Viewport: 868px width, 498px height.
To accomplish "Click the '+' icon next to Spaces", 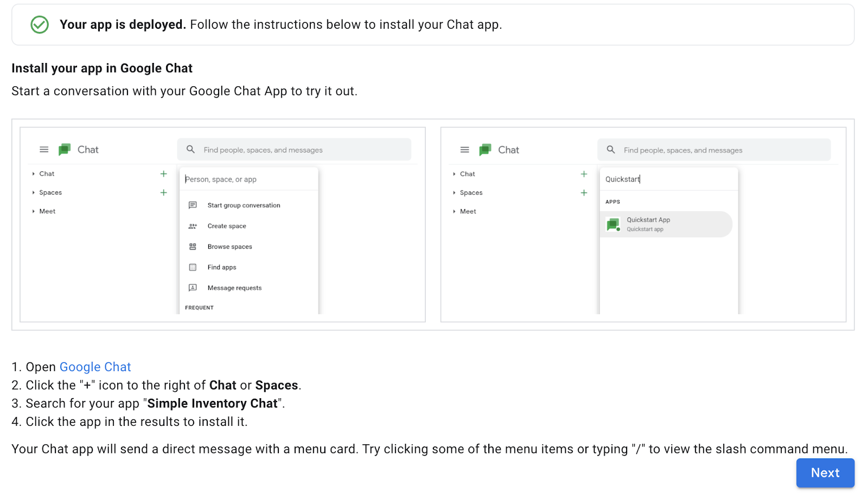I will pyautogui.click(x=163, y=192).
